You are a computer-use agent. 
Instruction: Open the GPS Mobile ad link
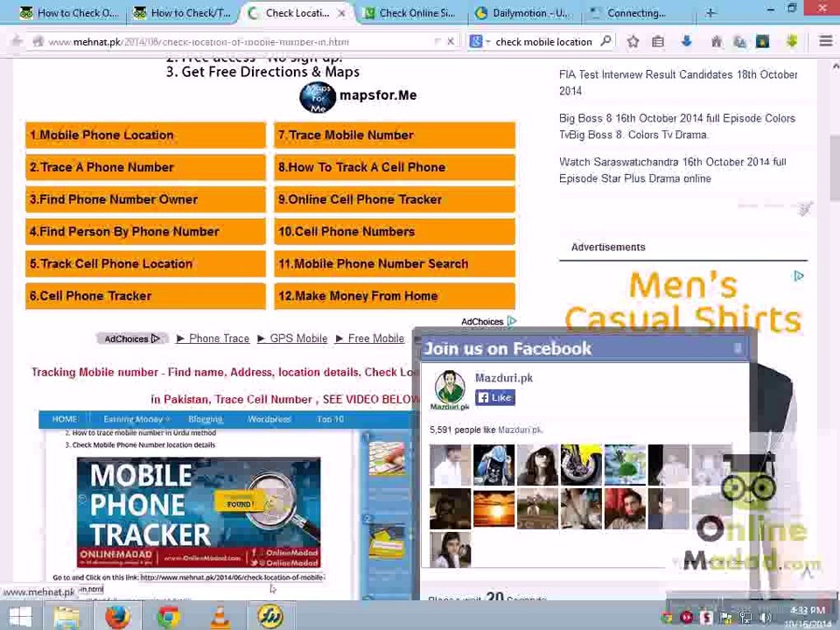pyautogui.click(x=298, y=339)
